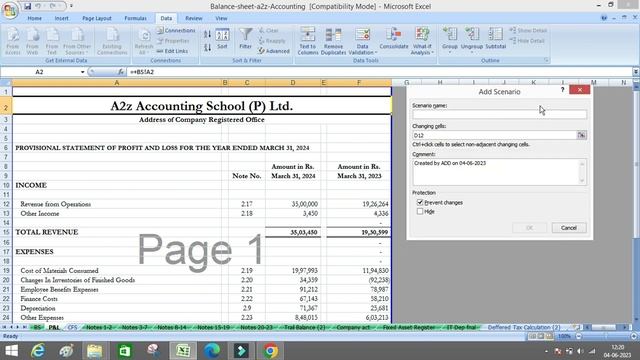Click Cancel in Add Scenario

(569, 228)
